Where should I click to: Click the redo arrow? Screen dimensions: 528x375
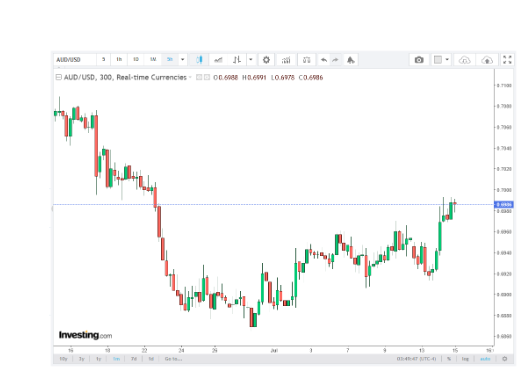[335, 60]
